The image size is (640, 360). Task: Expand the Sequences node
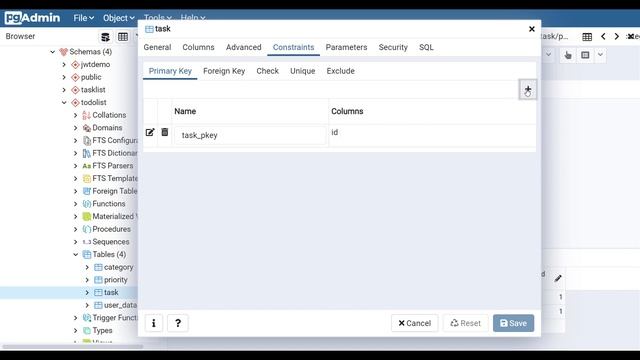pos(76,242)
